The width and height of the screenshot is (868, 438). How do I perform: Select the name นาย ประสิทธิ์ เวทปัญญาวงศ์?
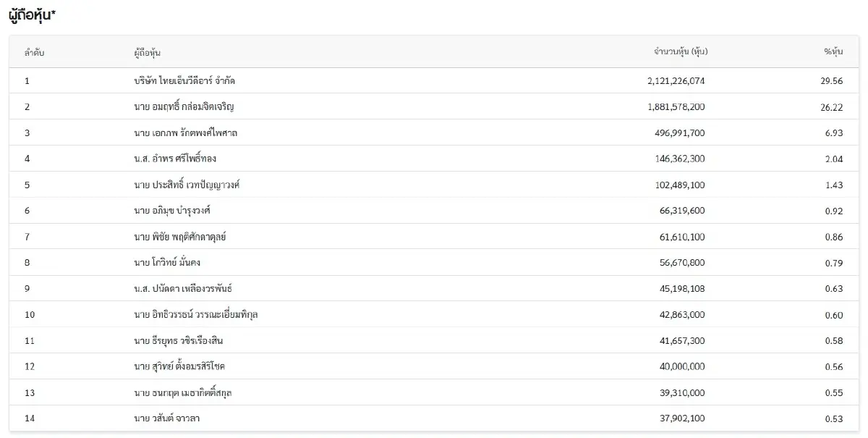tap(187, 185)
